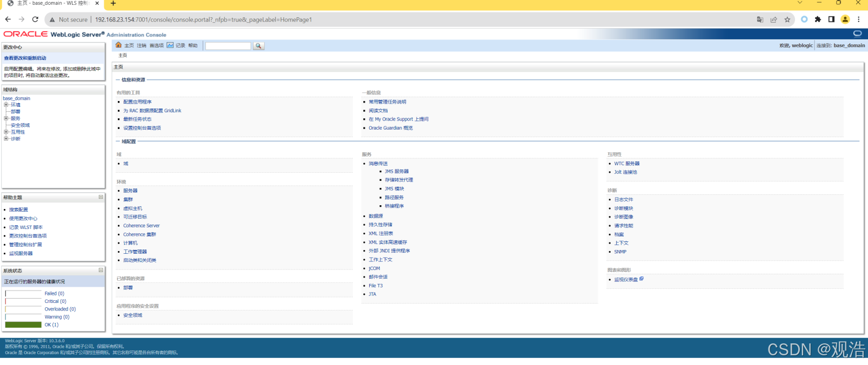Click the magnifier search button
Image resolution: width=868 pixels, height=365 pixels.
(x=258, y=46)
